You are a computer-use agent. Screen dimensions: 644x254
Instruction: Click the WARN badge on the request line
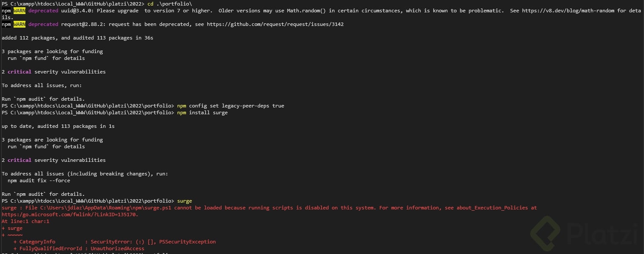[20, 24]
